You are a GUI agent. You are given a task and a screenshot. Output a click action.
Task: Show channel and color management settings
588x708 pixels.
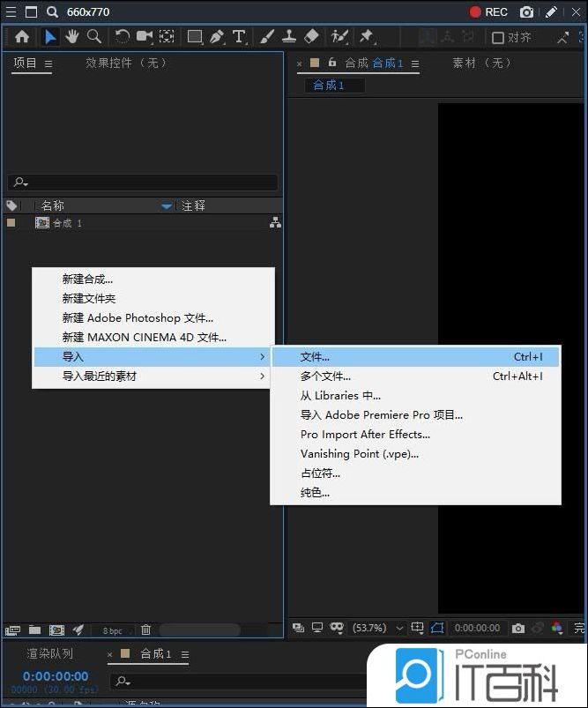[557, 628]
